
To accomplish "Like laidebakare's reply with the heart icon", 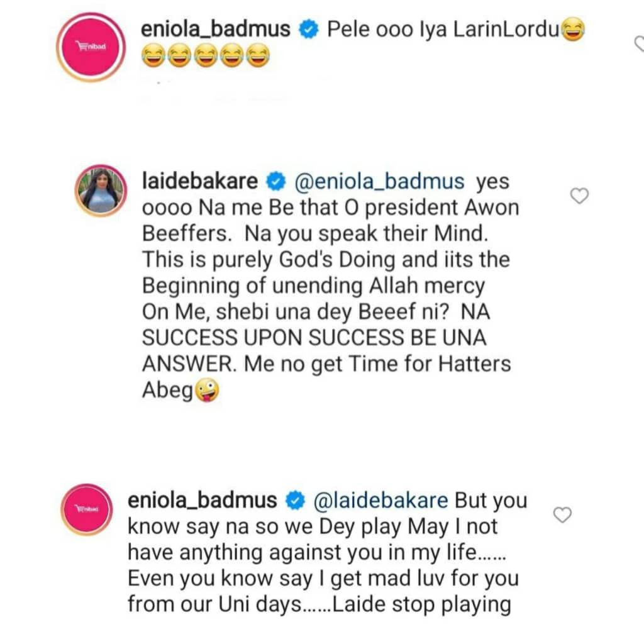I will pyautogui.click(x=579, y=197).
